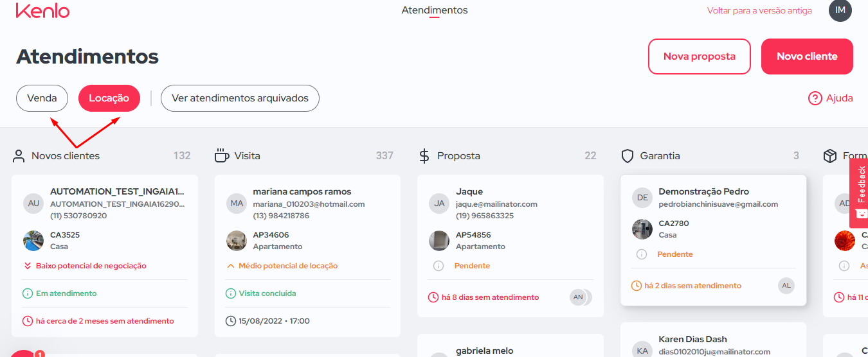Click the Médio potencial up-chevron icon
The image size is (868, 357).
point(231,266)
